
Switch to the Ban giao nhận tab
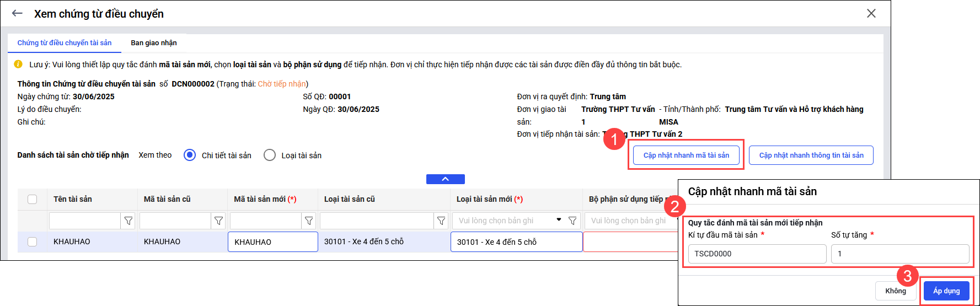pyautogui.click(x=154, y=42)
